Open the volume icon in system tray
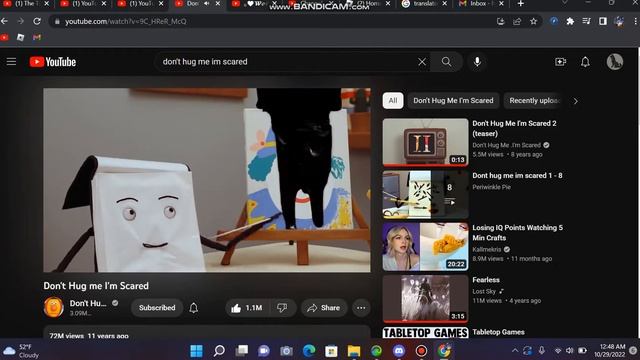640x360 pixels. point(570,351)
